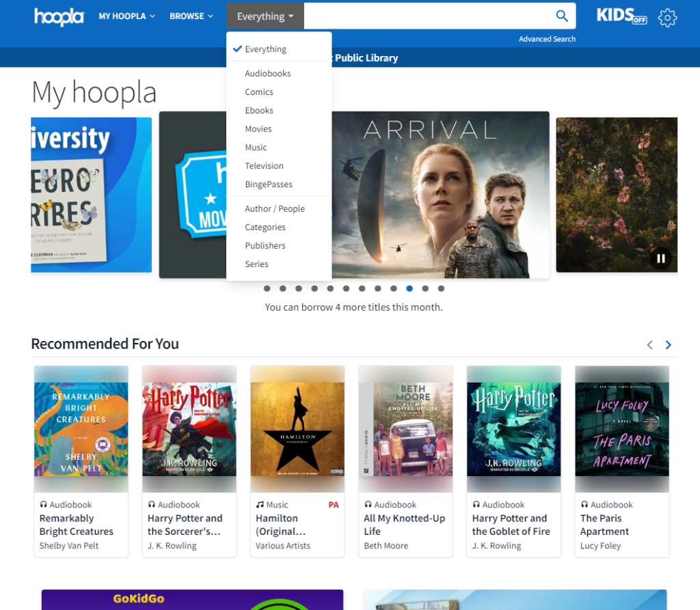Click Hamilton (Original... title link

click(280, 525)
